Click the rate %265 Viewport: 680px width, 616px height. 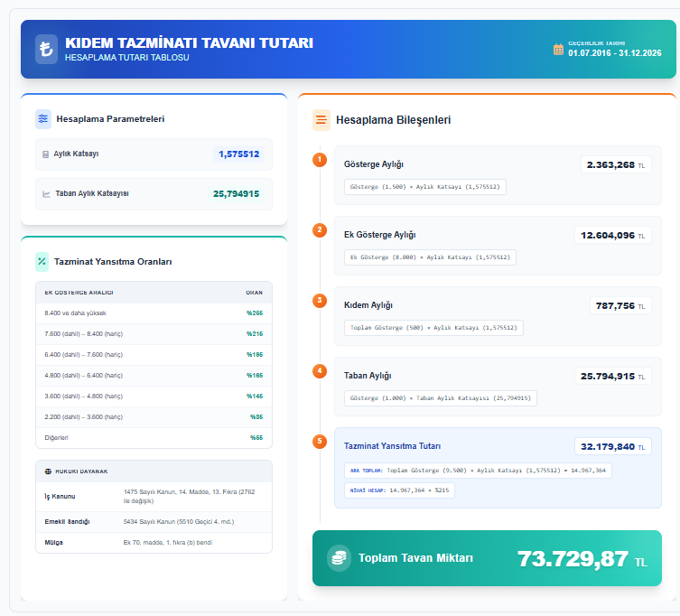(x=255, y=313)
